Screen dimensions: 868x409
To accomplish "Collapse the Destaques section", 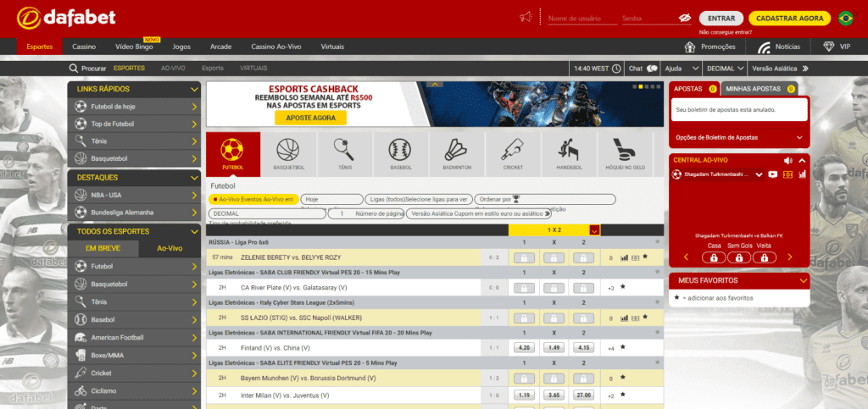I will coord(194,178).
